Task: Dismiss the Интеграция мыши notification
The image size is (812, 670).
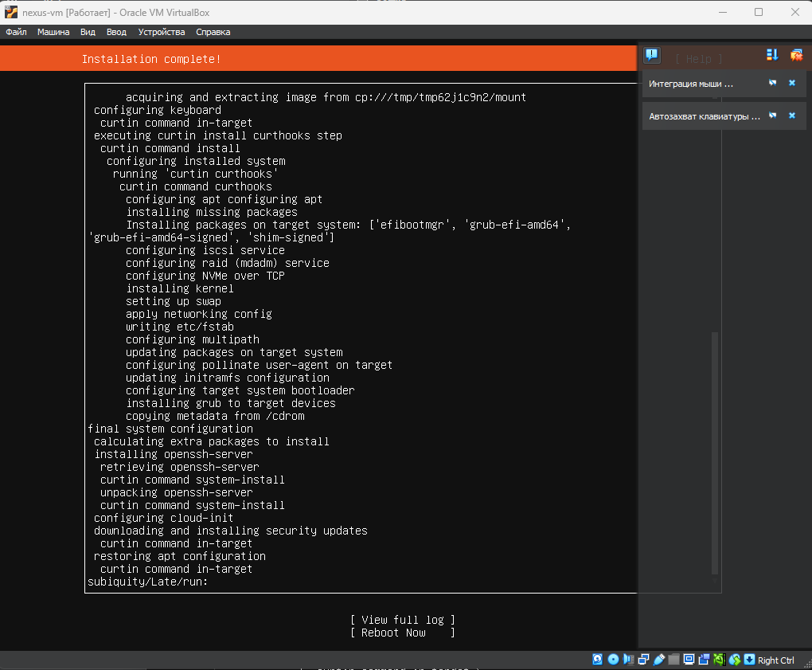Action: (x=792, y=83)
